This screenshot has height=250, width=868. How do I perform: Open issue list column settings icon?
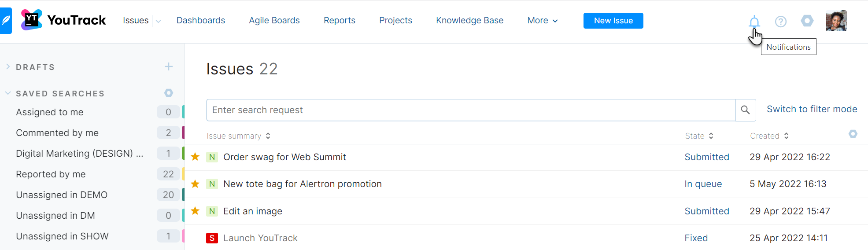(853, 134)
